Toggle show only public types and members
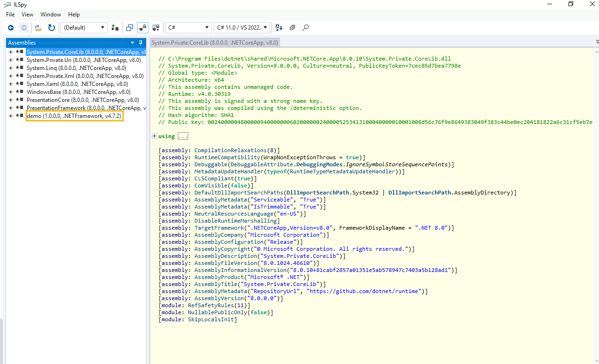Viewport: 599px width, 364px height. 130,28
